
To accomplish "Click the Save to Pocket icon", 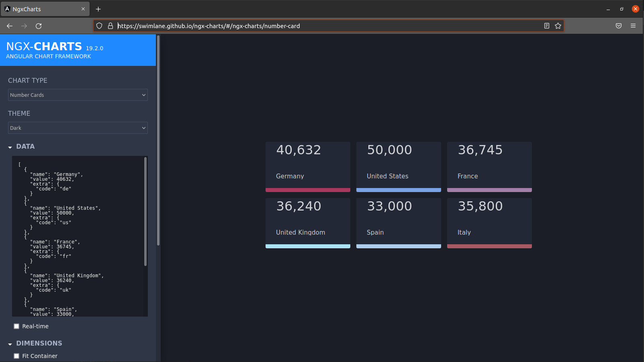I will pyautogui.click(x=618, y=26).
